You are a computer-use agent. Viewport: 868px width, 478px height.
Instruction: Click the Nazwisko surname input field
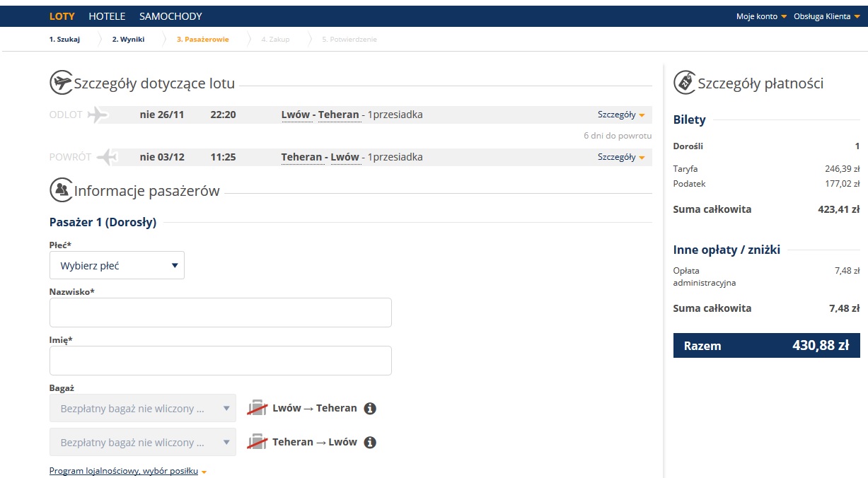click(221, 313)
